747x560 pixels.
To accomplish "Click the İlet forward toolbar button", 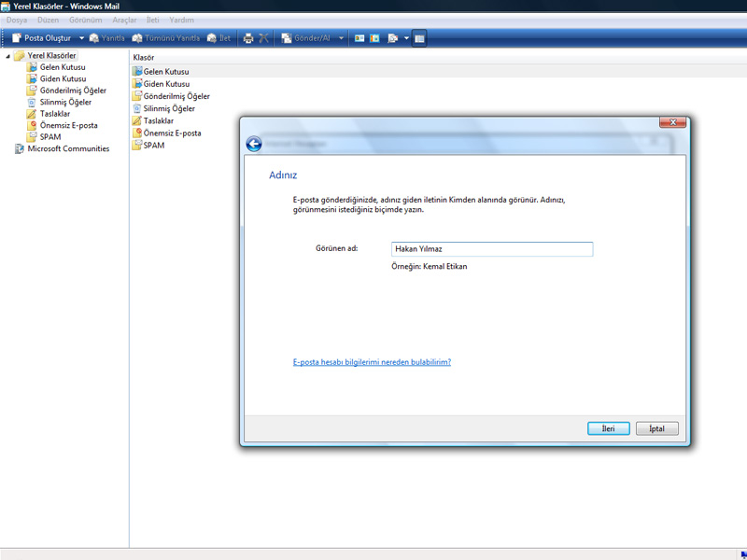I will pyautogui.click(x=219, y=38).
